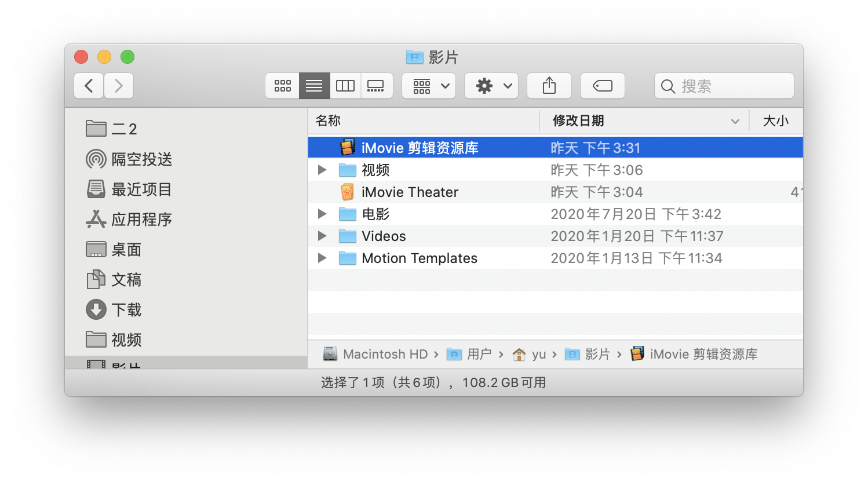Click the date 昨天 下午3:04
868x482 pixels.
tap(597, 192)
